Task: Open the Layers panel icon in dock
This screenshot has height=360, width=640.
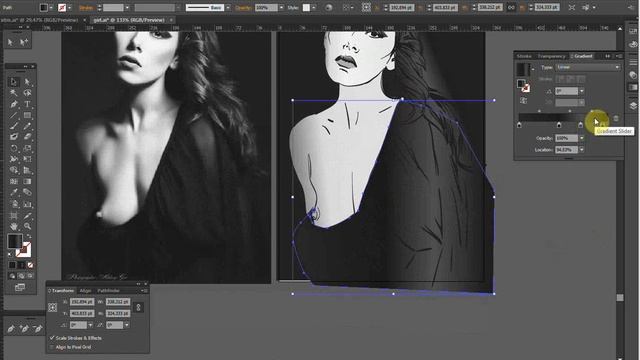Action: pos(633,106)
